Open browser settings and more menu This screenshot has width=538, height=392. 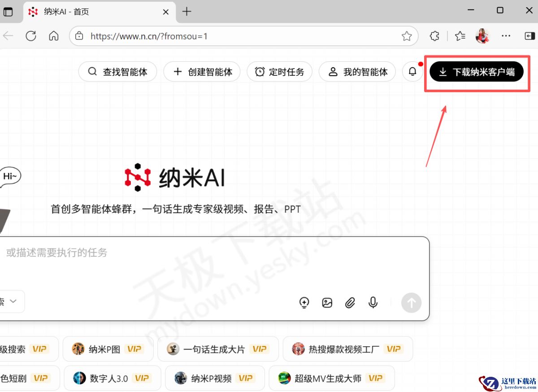(x=506, y=36)
